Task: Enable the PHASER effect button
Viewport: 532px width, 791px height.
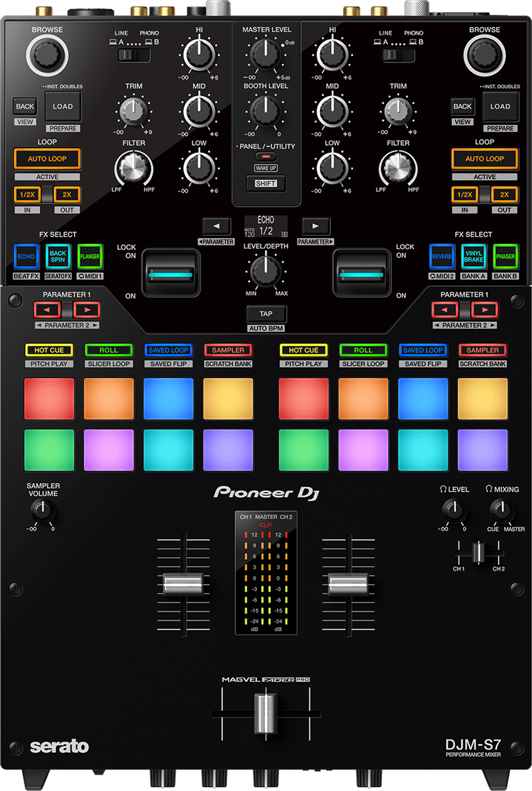Action: pyautogui.click(x=505, y=256)
